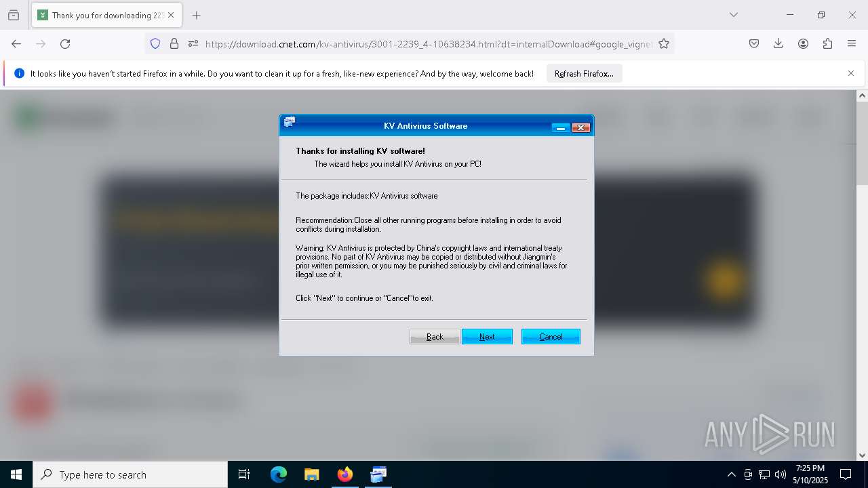This screenshot has width=868, height=488.
Task: Click the info icon in notification bar
Action: click(x=19, y=73)
